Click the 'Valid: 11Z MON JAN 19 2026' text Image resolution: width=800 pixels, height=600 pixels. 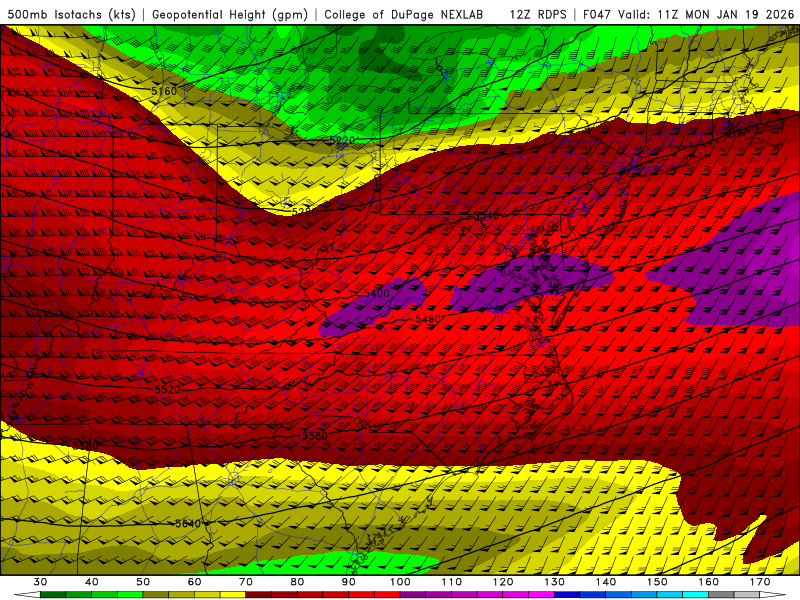tap(706, 14)
